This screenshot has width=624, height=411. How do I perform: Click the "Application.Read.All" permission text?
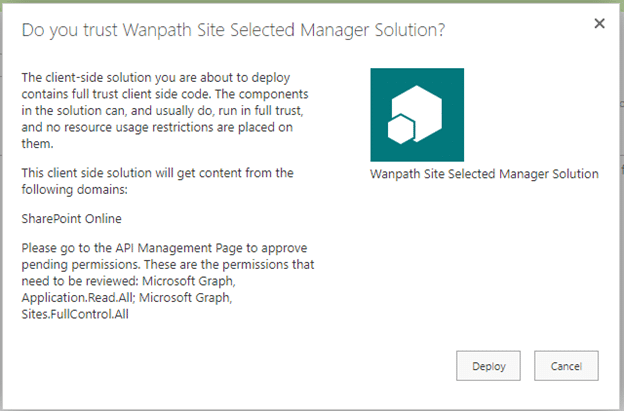84,299
